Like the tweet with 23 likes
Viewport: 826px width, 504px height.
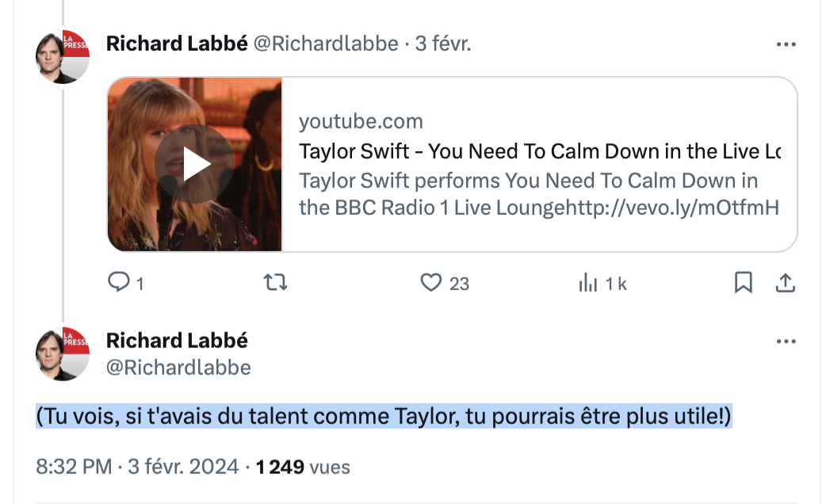431,283
